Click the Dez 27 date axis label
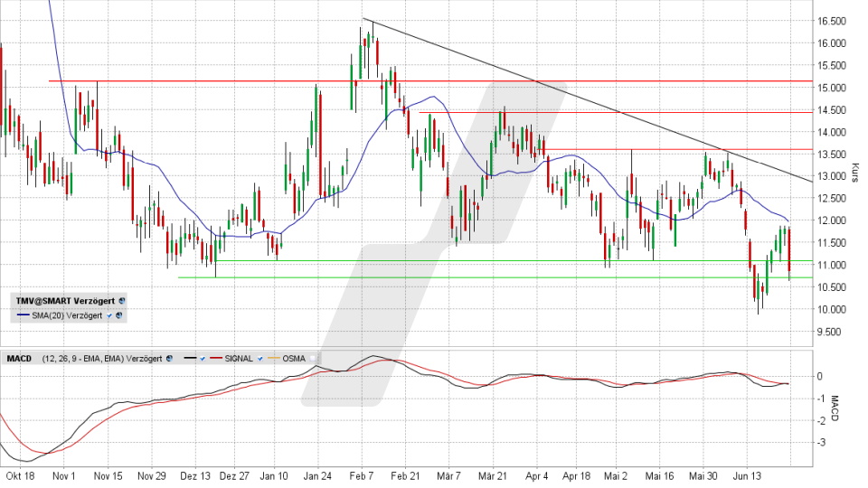 (234, 476)
